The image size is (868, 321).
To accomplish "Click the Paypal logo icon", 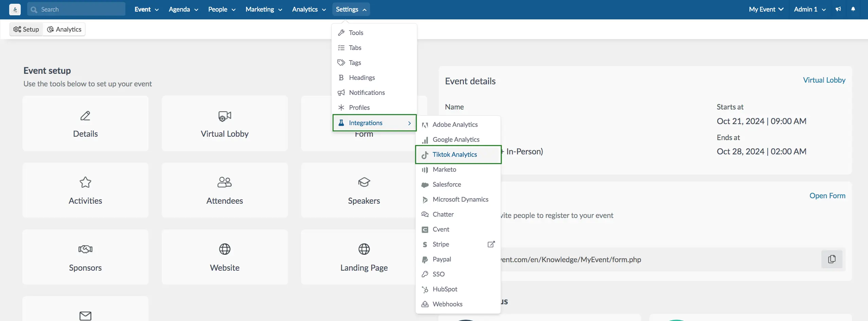I will point(425,259).
